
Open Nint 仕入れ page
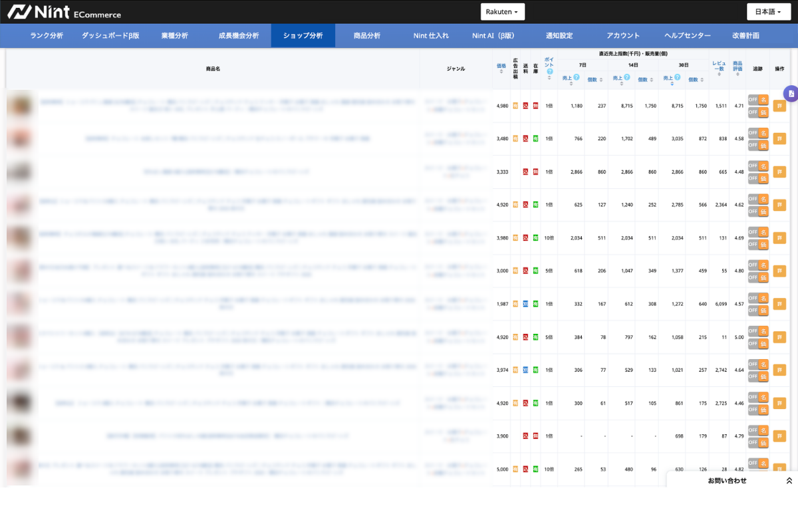pyautogui.click(x=431, y=36)
